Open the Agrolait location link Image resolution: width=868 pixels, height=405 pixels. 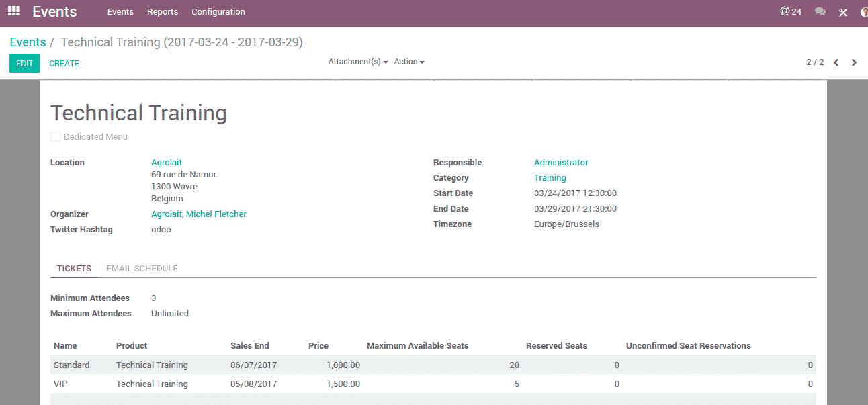pos(167,163)
